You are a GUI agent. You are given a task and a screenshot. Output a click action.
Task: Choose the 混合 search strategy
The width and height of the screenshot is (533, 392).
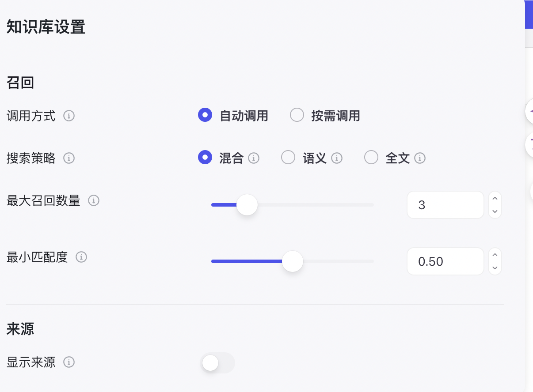click(205, 158)
